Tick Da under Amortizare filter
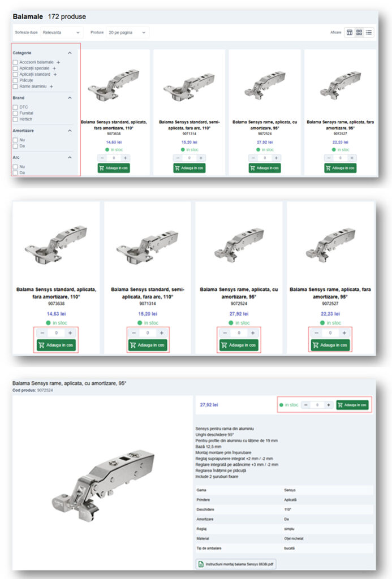This screenshot has height=579, width=392. 15,146
